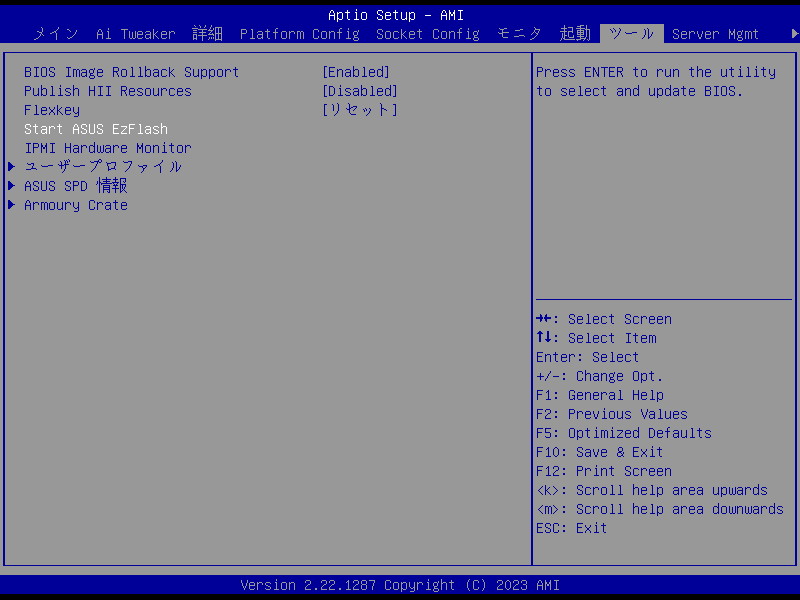Click the EzFlash help description text
The width and height of the screenshot is (800, 600).
click(x=656, y=82)
